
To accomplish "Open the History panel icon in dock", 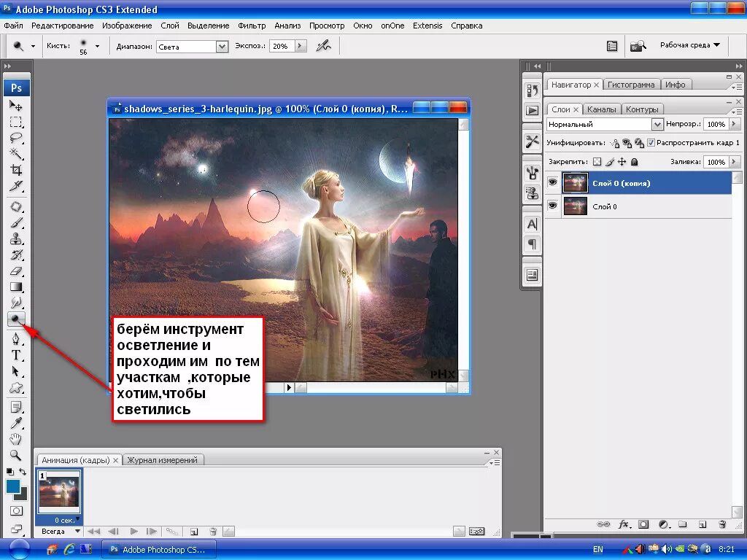I will click(532, 90).
